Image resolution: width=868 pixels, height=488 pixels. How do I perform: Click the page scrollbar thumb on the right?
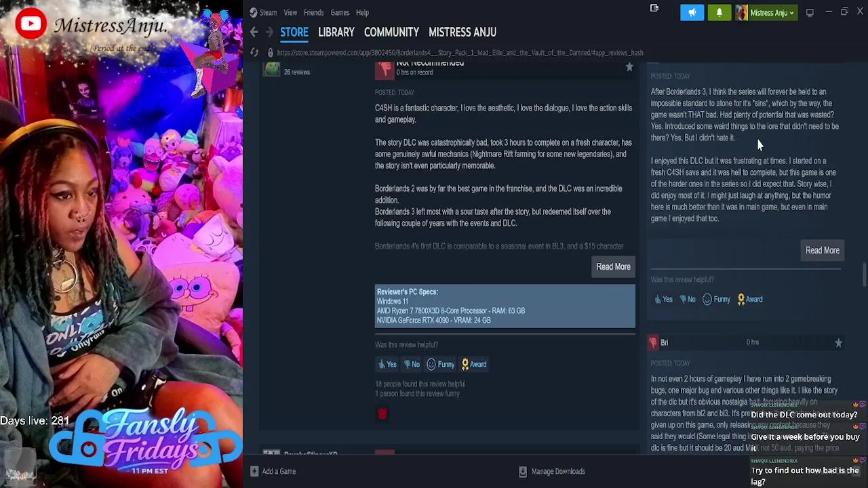click(864, 276)
